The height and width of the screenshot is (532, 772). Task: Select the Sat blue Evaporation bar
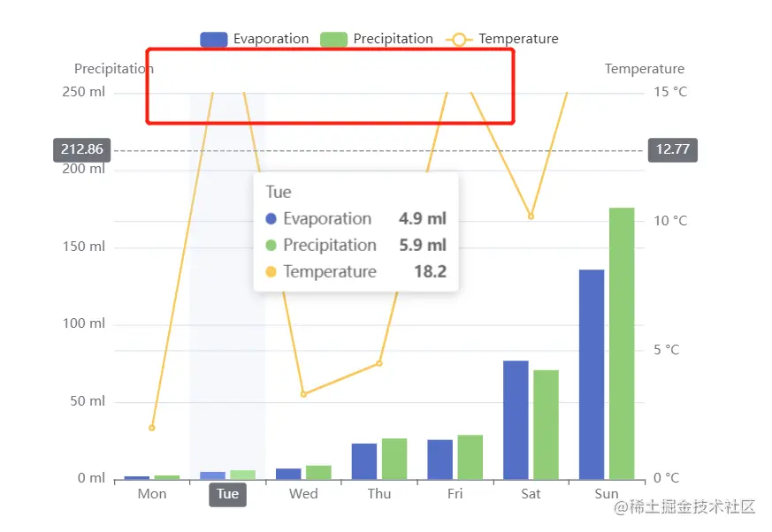click(516, 420)
